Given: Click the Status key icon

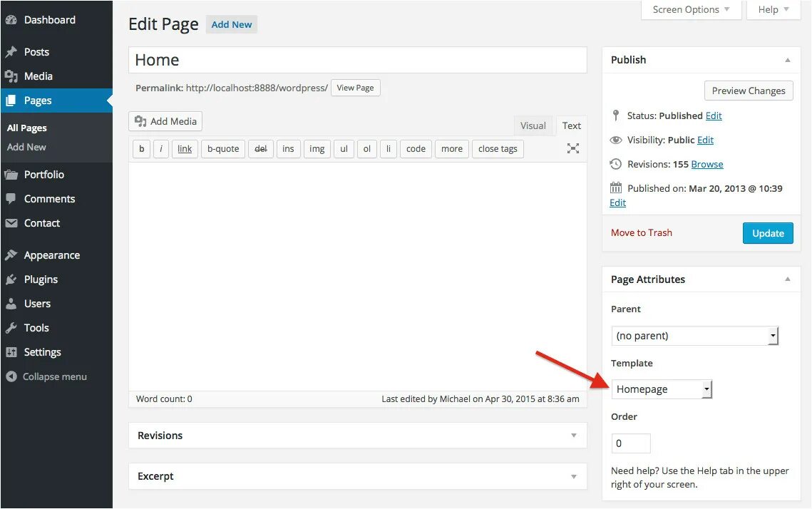Looking at the screenshot, I should pos(616,115).
